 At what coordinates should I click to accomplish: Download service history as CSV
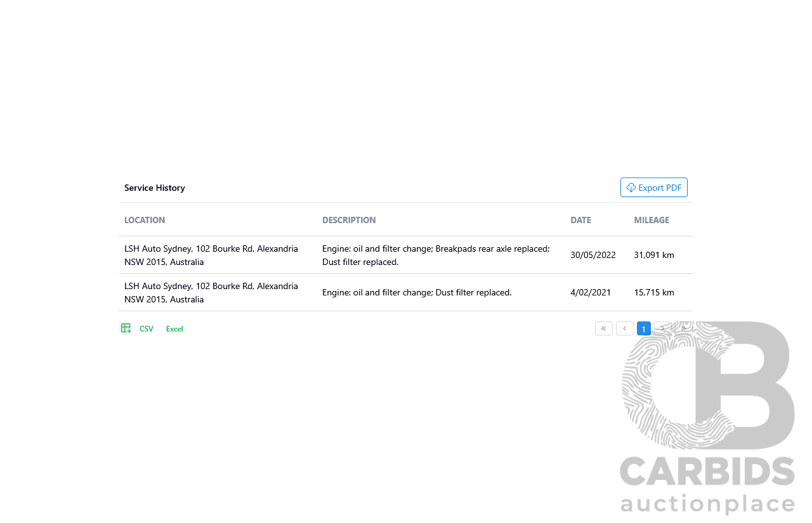147,329
